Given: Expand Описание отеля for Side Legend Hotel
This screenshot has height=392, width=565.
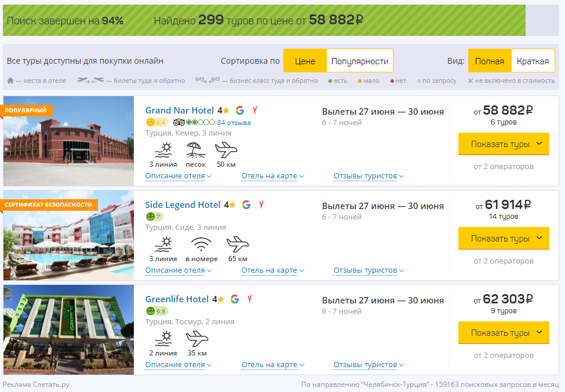Looking at the screenshot, I should tap(178, 270).
